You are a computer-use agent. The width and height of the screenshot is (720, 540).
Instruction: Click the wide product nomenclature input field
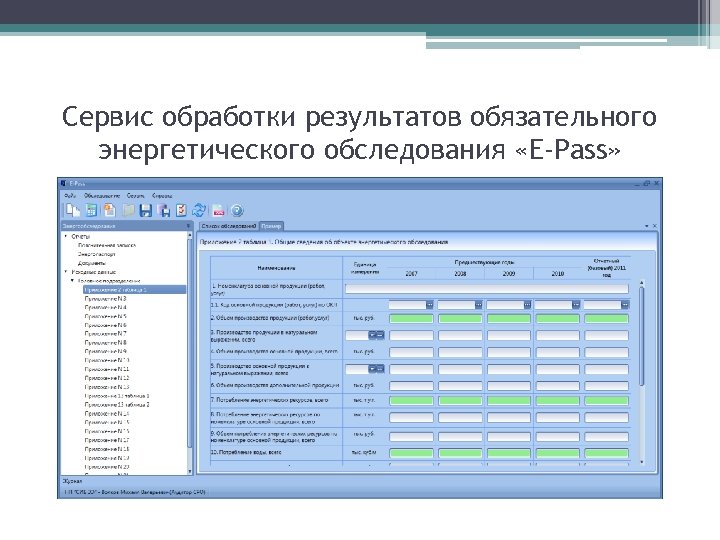click(x=486, y=288)
